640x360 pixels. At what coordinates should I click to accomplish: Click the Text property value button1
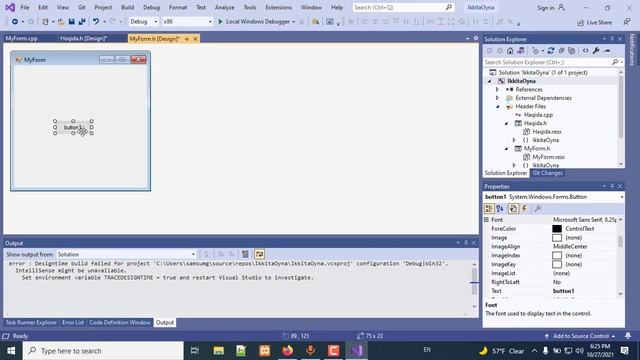pyautogui.click(x=563, y=291)
